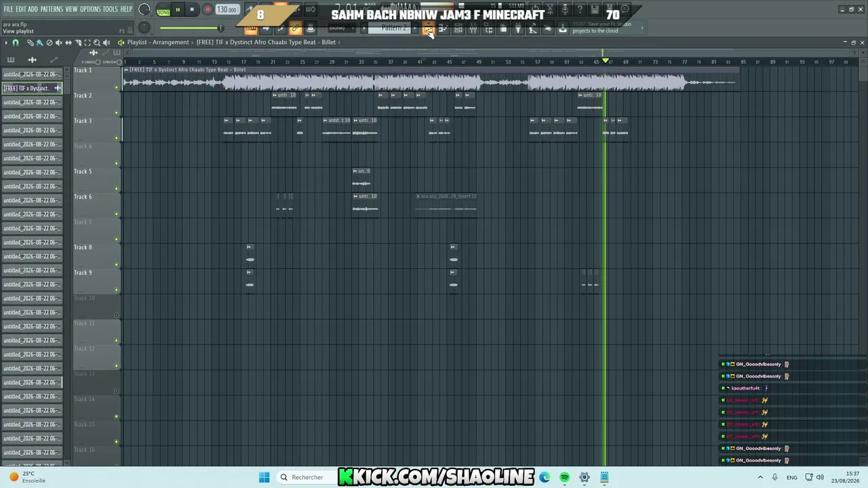
Task: Click the 130.000 tempo field
Action: coord(227,10)
